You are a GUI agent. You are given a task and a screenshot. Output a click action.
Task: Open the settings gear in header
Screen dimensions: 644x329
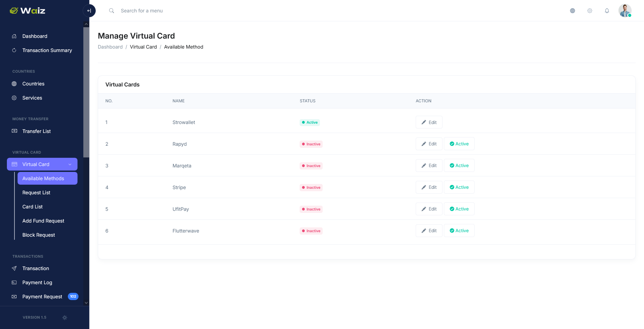coord(590,11)
